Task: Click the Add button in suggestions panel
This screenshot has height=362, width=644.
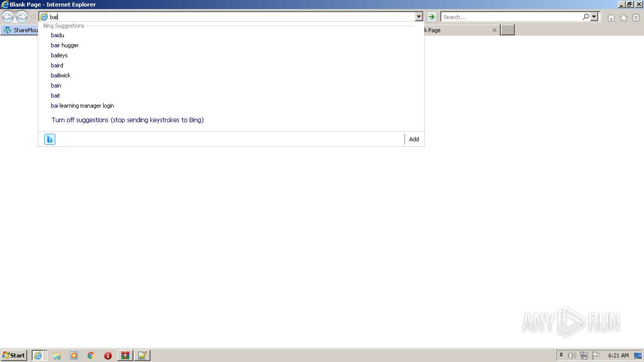Action: click(414, 139)
